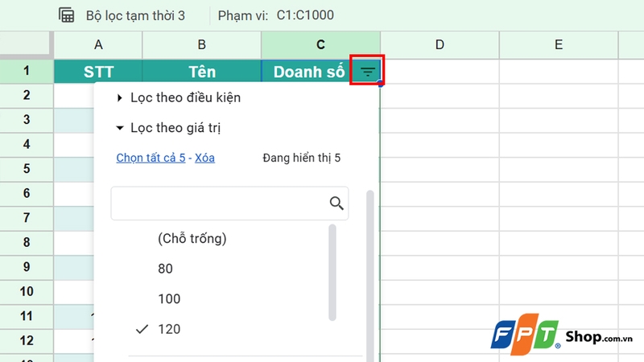Toggle the value 100 in filter list
Viewport: 644px width, 362px height.
(169, 299)
